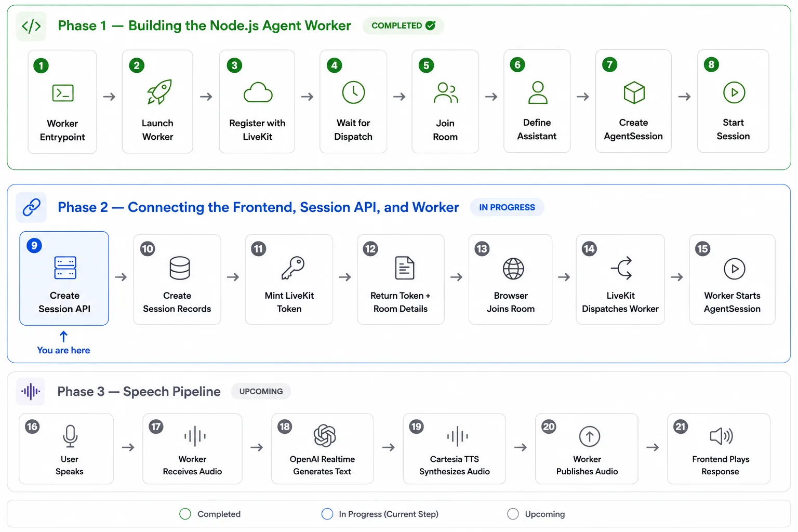Select the microphone icon on User Speaks card
Image resolution: width=798 pixels, height=532 pixels.
coord(70,436)
